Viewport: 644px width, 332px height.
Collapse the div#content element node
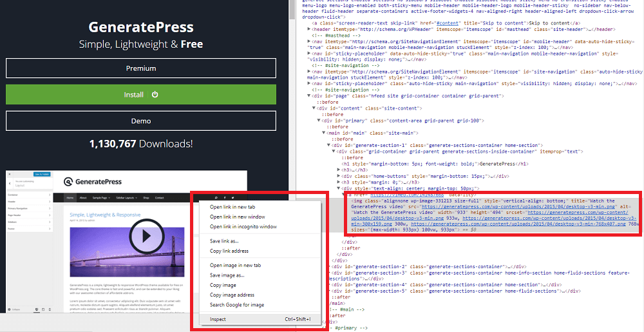click(314, 108)
